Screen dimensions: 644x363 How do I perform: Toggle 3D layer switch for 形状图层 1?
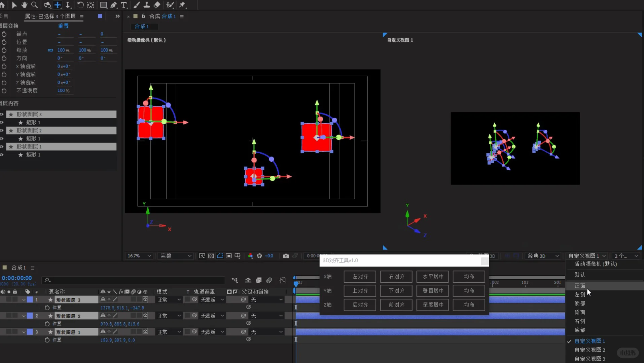pyautogui.click(x=145, y=331)
